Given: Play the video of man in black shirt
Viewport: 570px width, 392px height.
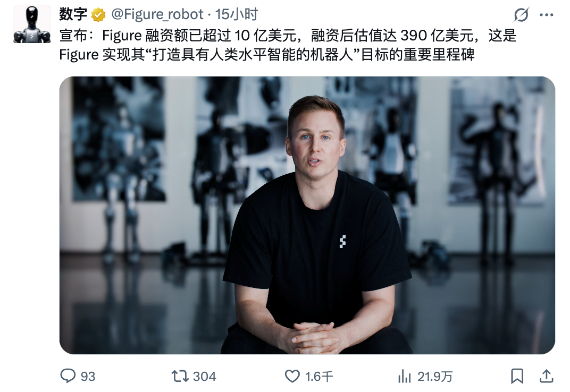Looking at the screenshot, I should point(307,215).
